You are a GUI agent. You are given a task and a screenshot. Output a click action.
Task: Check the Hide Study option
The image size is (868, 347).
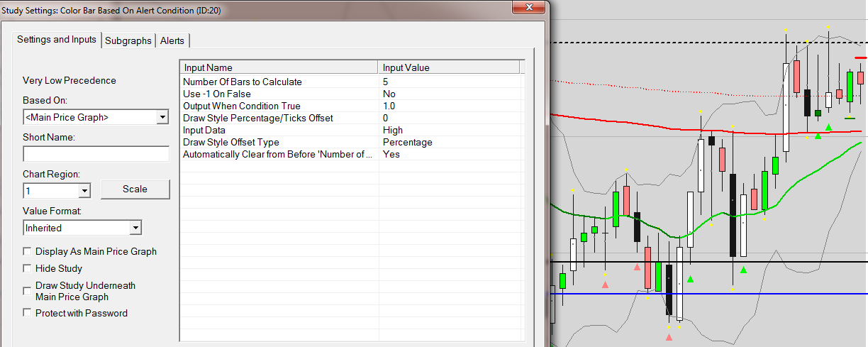(28, 268)
